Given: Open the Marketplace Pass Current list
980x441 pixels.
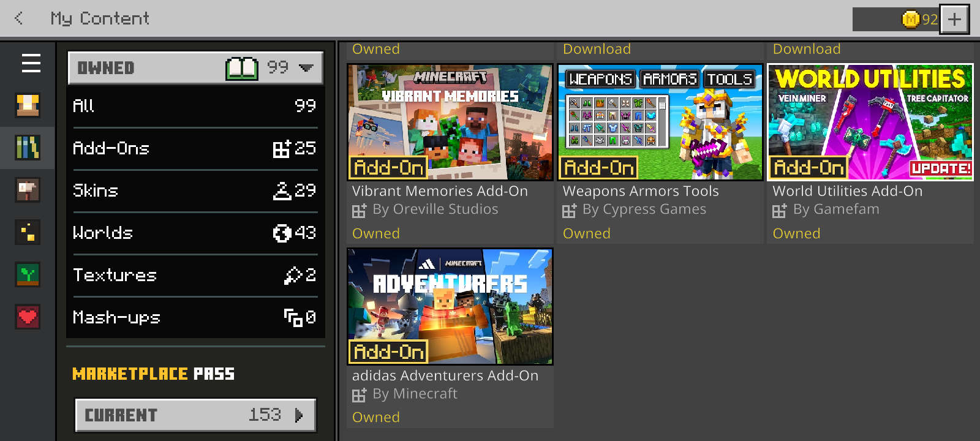Looking at the screenshot, I should click(195, 415).
